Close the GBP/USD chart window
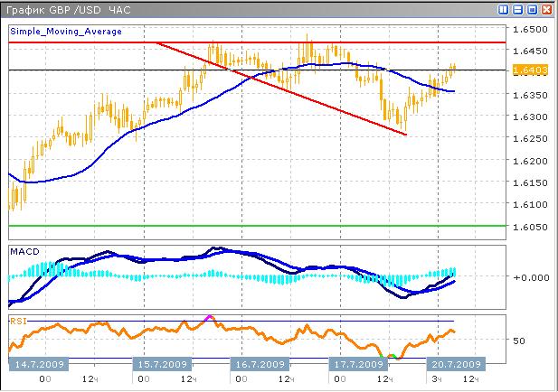Screen dimensions: 558x392 click(x=545, y=9)
